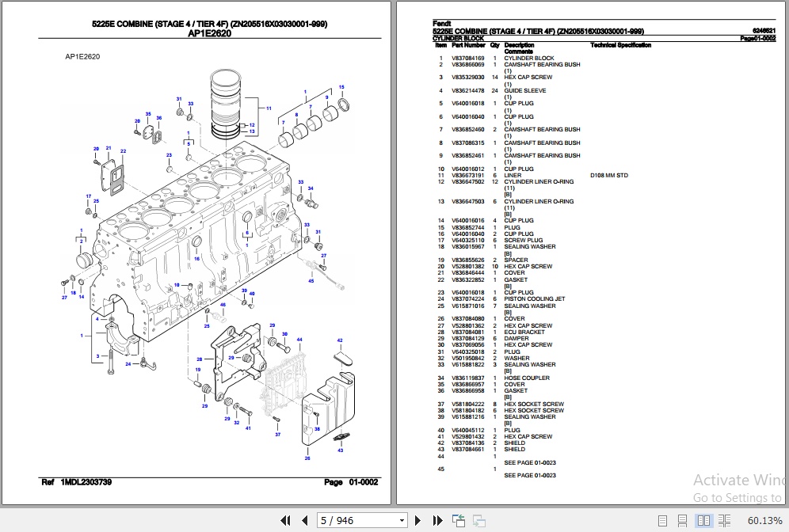The height and width of the screenshot is (532, 789).
Task: Click the GUIDE SLEEVE description
Action: [525, 91]
